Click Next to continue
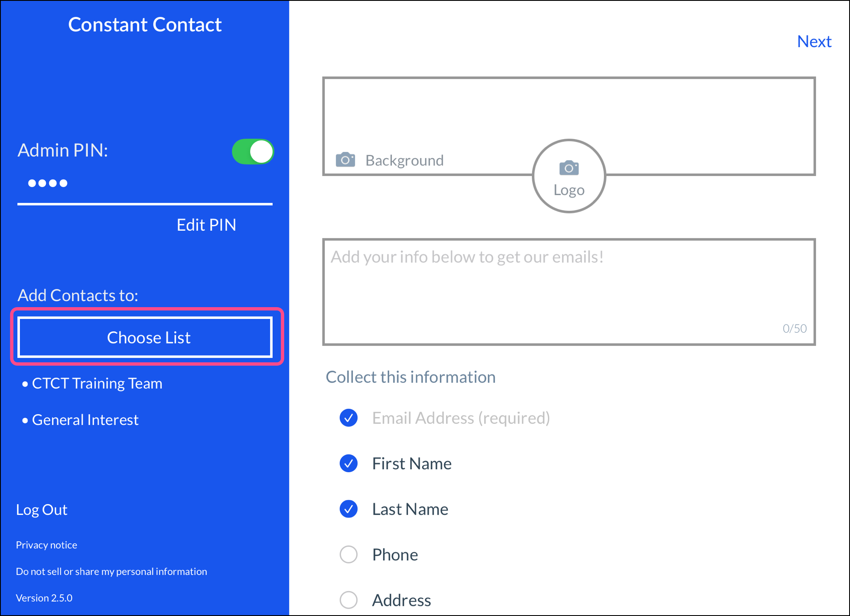Image resolution: width=850 pixels, height=616 pixels. (x=814, y=42)
